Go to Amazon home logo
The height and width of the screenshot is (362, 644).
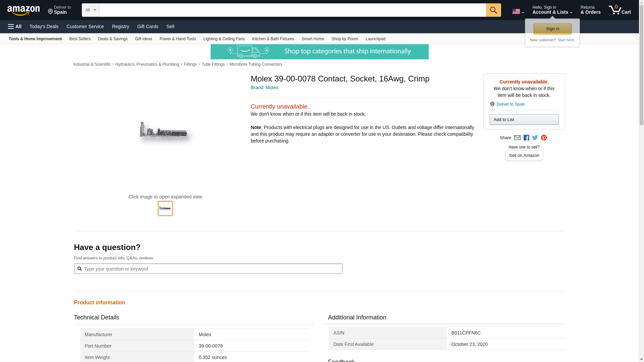[x=23, y=10]
